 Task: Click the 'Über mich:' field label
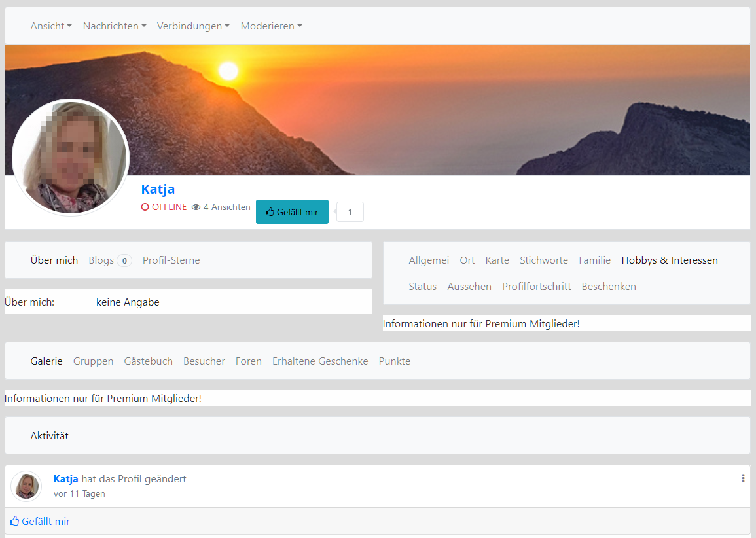29,302
